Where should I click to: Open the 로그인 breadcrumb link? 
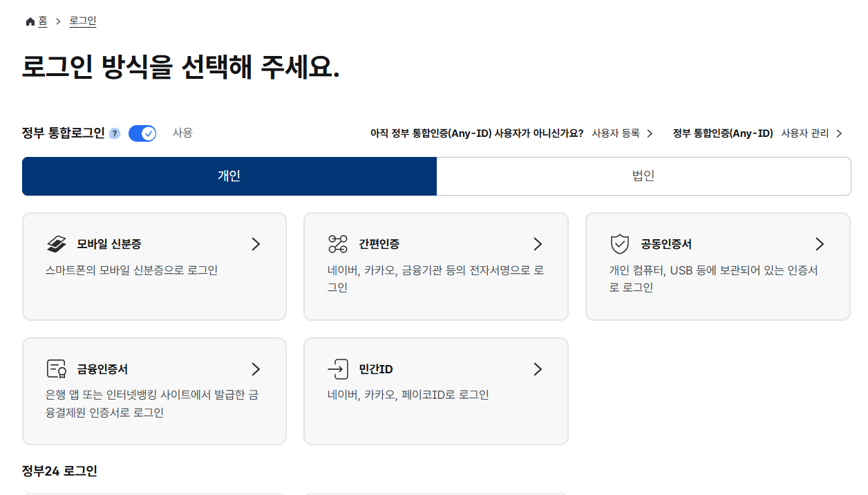point(83,21)
